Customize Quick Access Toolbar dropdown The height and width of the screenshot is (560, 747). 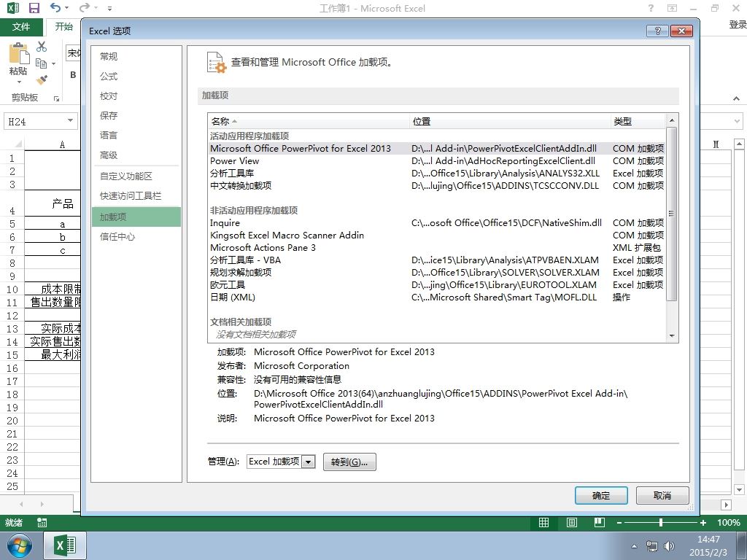coord(109,8)
